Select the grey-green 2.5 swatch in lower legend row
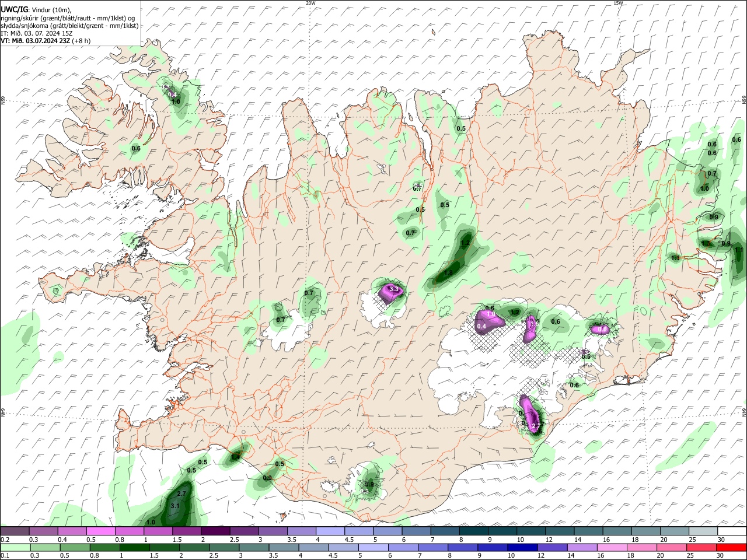 point(225,547)
